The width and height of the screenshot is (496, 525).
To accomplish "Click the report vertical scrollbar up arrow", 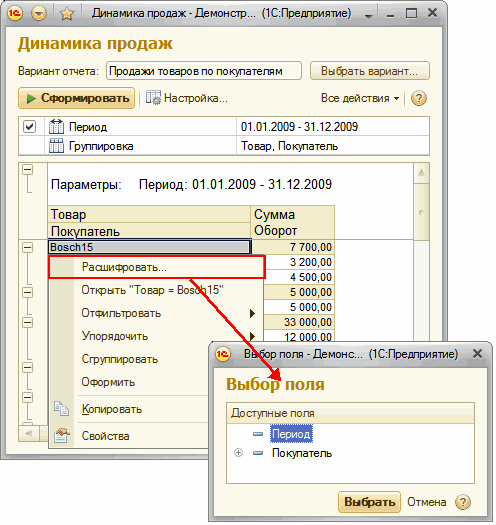I will (x=421, y=173).
